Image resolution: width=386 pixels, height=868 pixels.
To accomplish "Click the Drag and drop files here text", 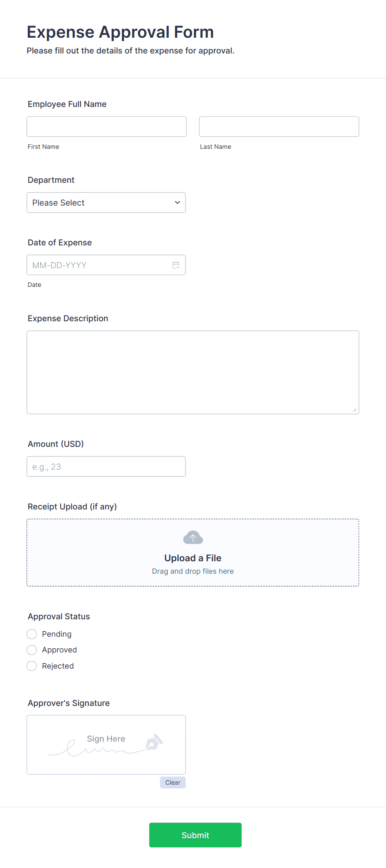I will tap(192, 571).
